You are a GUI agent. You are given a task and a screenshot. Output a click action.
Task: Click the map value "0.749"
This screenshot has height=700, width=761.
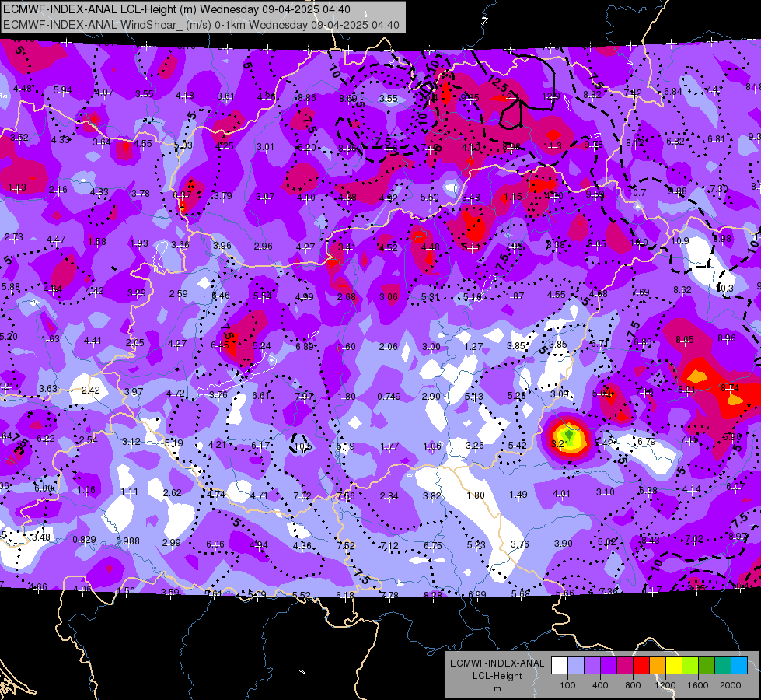point(389,397)
